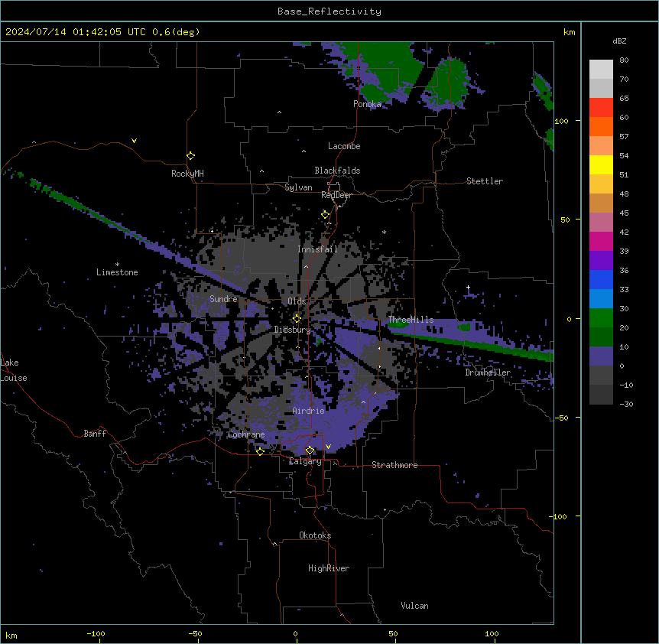Click the slate purple 0-10 dBZ swatch
The image size is (659, 644).
click(x=601, y=356)
